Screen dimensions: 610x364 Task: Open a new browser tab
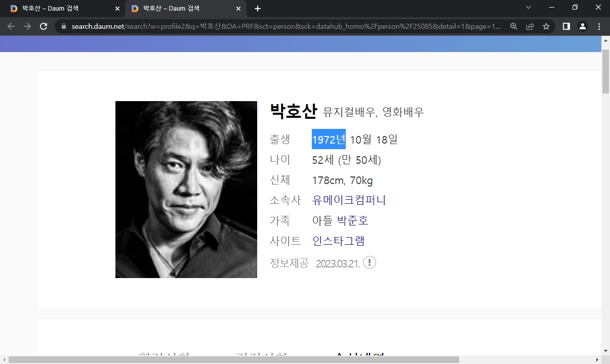pyautogui.click(x=258, y=9)
